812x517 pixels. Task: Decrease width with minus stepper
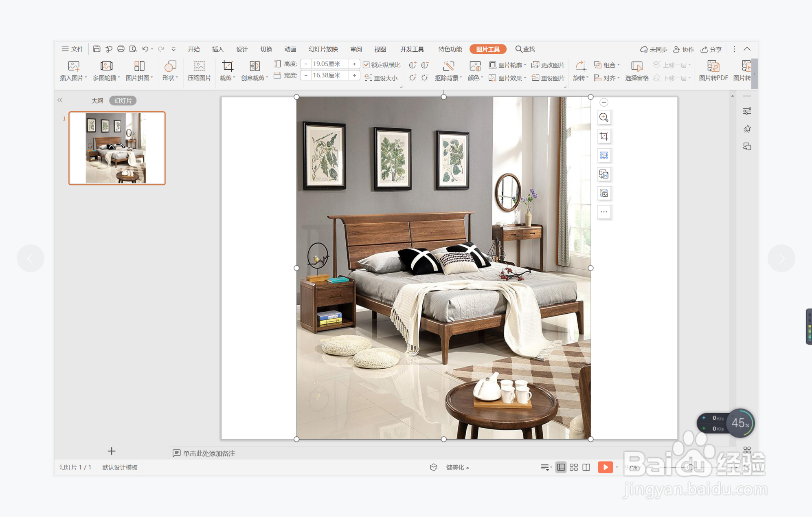coord(306,75)
